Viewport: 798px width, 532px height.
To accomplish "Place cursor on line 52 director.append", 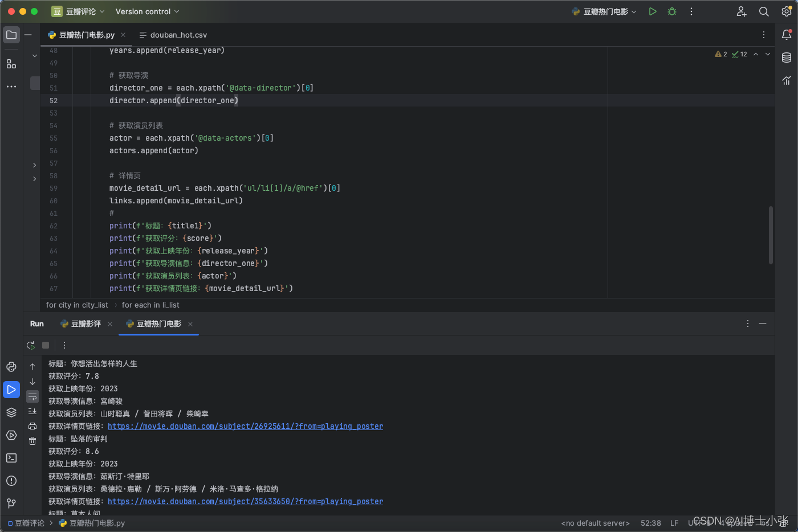I will tap(174, 100).
